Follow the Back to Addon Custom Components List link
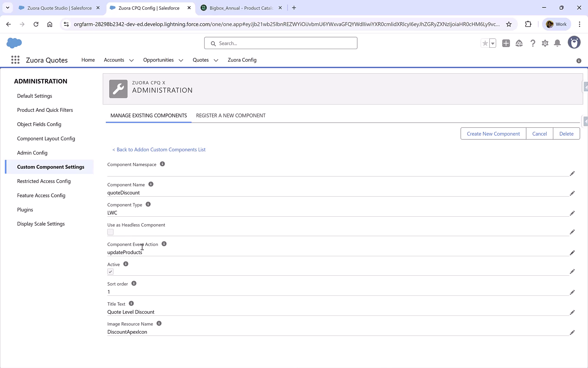 (159, 149)
